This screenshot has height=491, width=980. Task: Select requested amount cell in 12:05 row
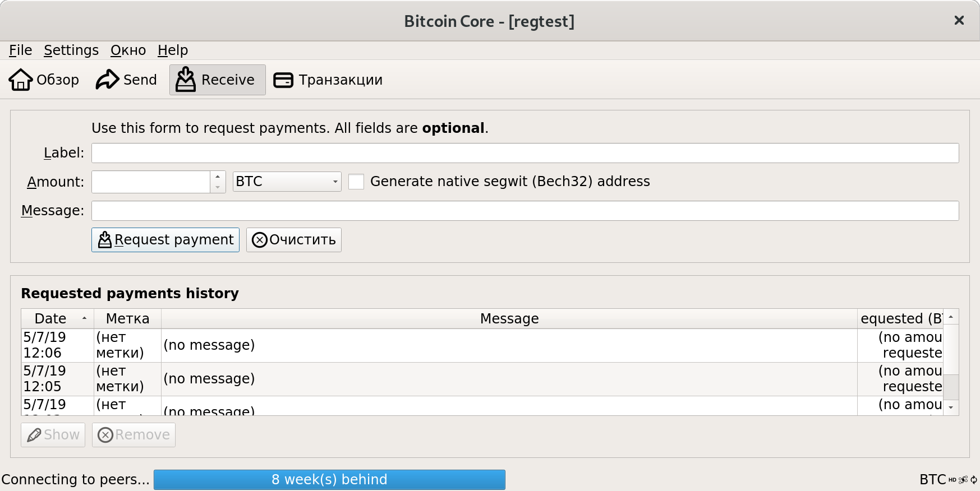click(x=900, y=379)
